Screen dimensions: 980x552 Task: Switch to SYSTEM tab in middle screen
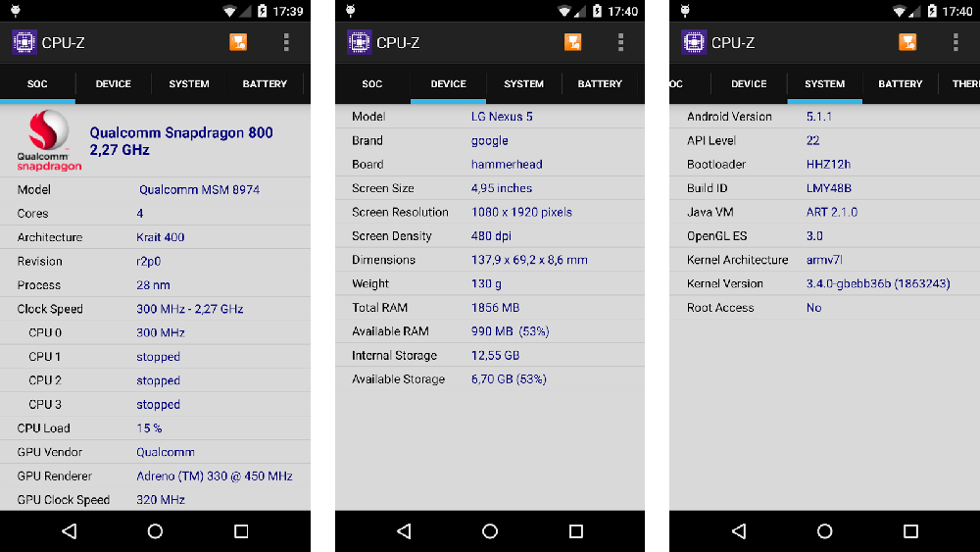tap(523, 83)
